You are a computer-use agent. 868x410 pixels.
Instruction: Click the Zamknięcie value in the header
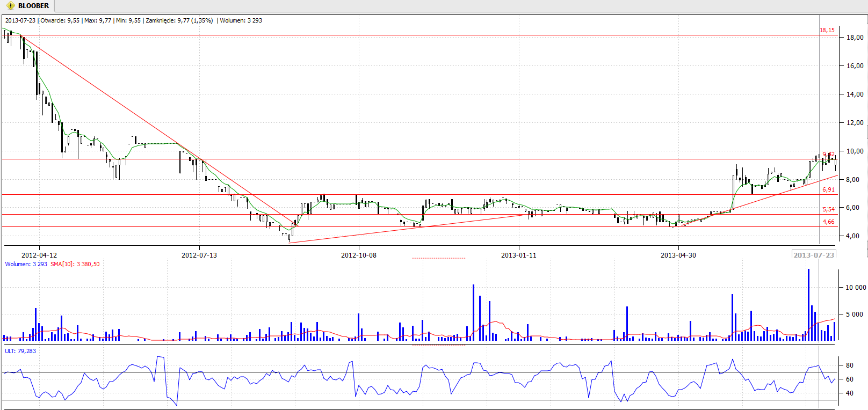tap(179, 20)
